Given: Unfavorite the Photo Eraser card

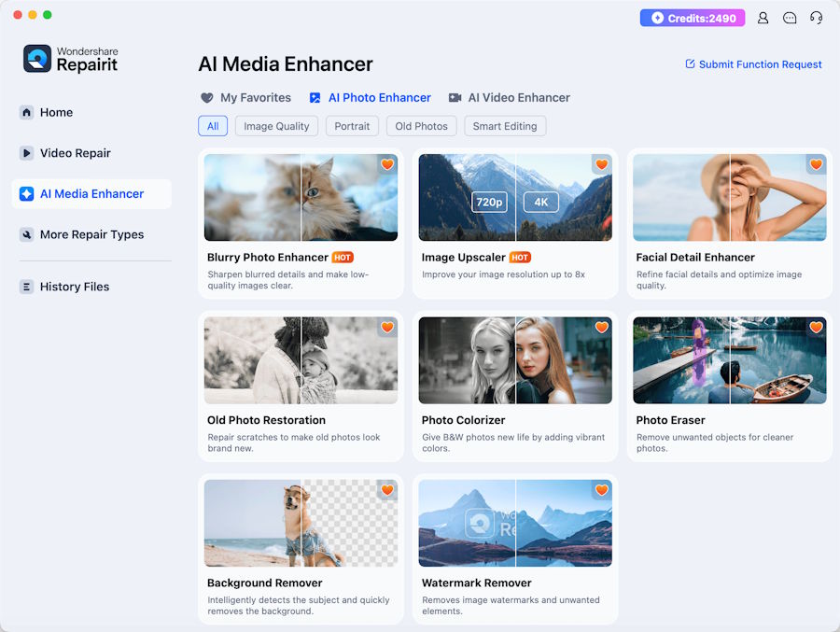Looking at the screenshot, I should click(816, 327).
